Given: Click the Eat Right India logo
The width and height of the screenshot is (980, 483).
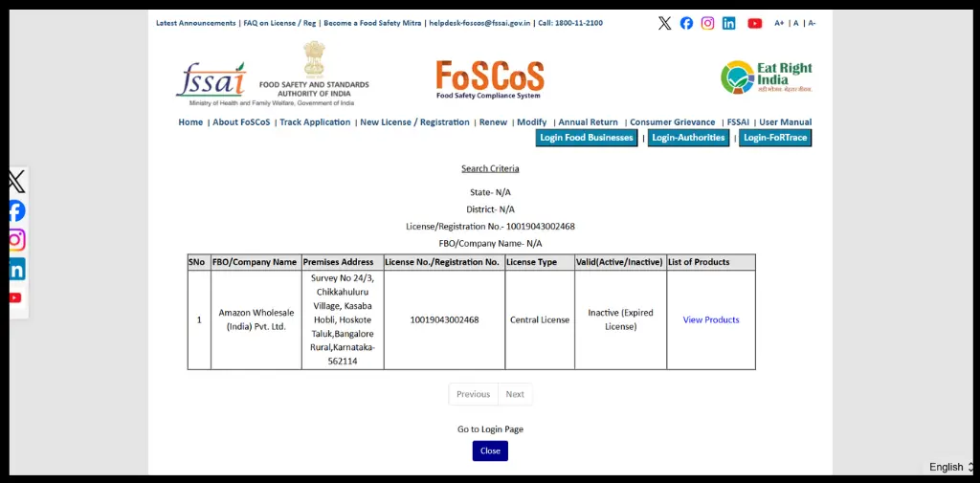Looking at the screenshot, I should pyautogui.click(x=767, y=77).
